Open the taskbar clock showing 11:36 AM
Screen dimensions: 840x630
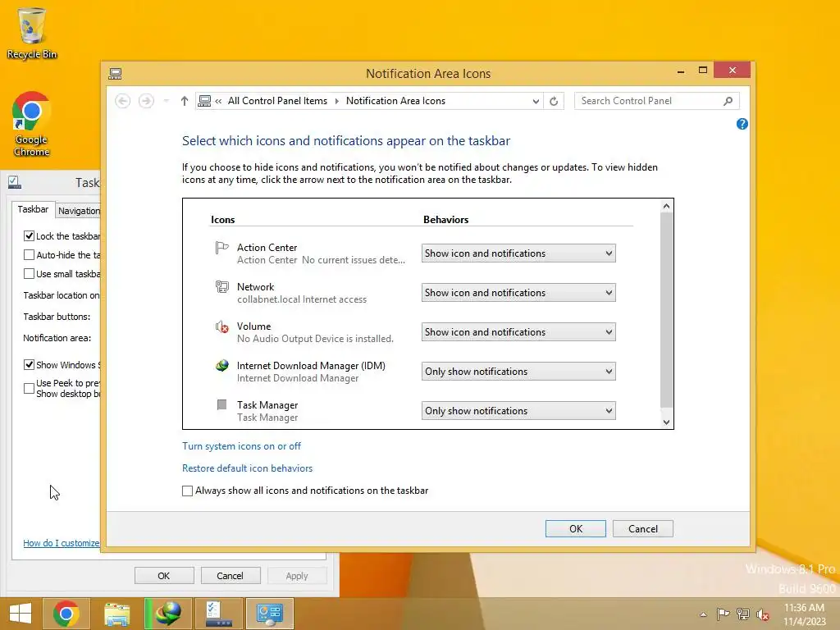(x=805, y=614)
